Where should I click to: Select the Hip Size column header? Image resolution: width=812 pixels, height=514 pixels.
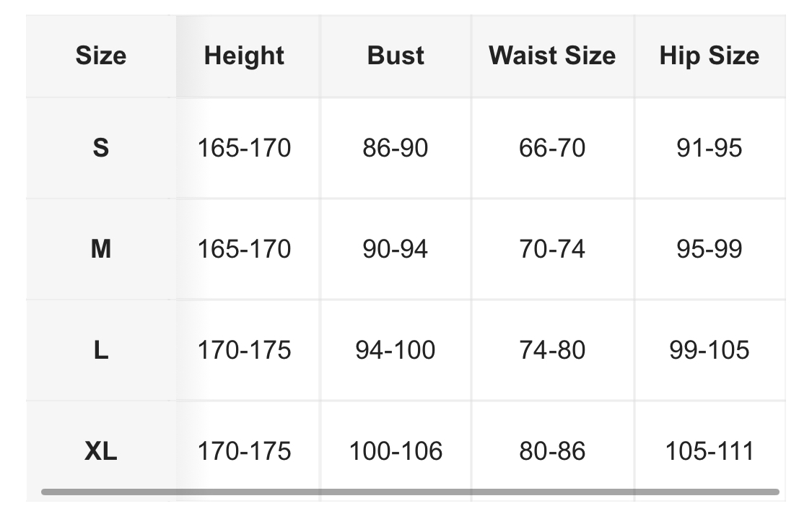(x=709, y=56)
